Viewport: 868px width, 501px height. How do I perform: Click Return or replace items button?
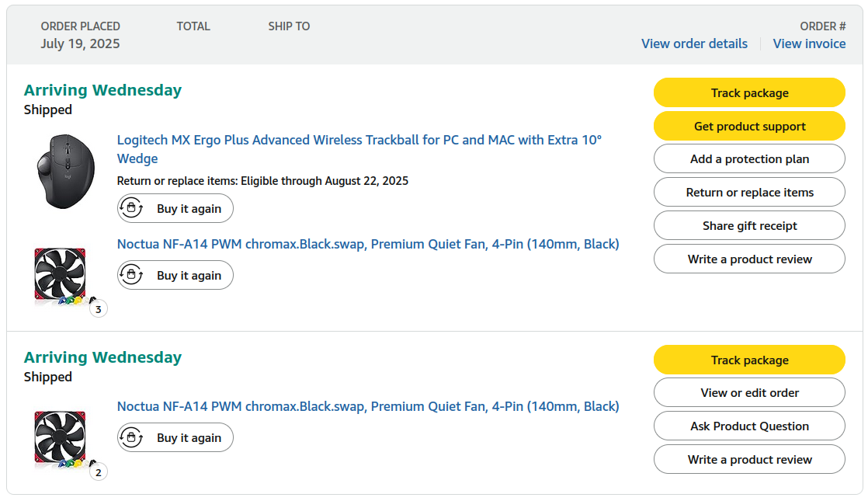pyautogui.click(x=749, y=192)
